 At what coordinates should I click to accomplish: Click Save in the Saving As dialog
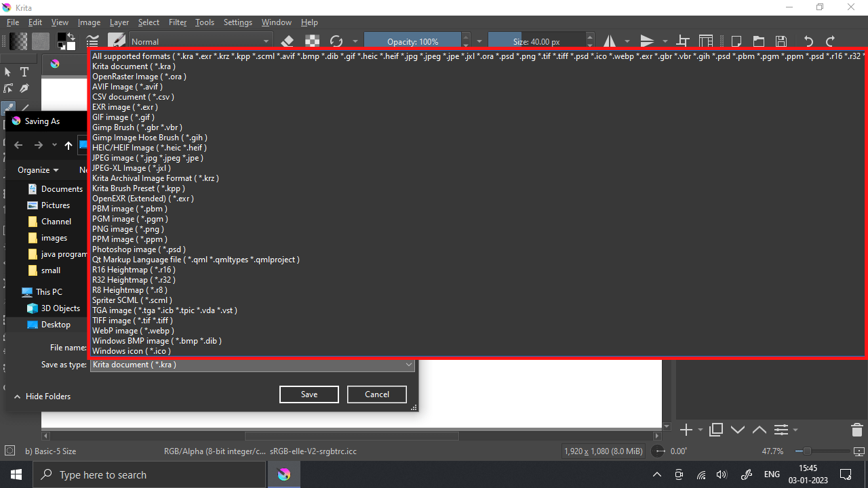pos(309,394)
